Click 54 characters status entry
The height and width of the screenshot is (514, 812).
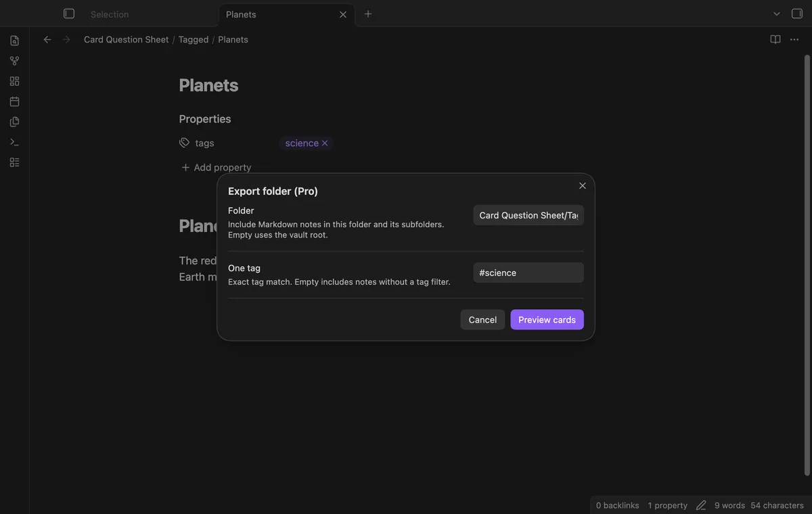click(x=777, y=505)
